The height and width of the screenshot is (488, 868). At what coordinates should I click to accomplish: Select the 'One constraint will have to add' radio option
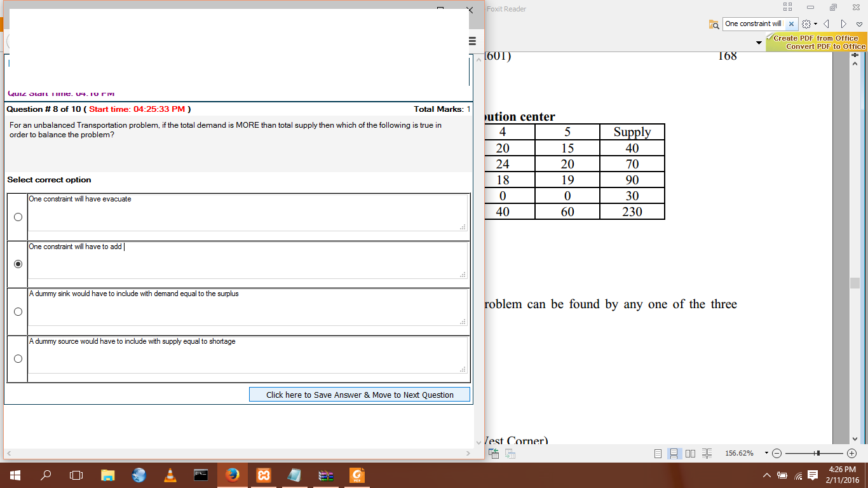click(18, 264)
